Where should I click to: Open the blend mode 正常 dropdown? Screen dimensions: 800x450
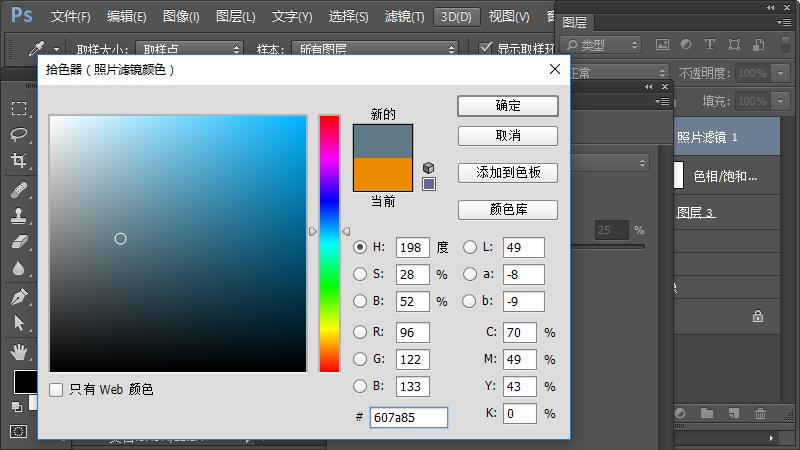pyautogui.click(x=618, y=73)
